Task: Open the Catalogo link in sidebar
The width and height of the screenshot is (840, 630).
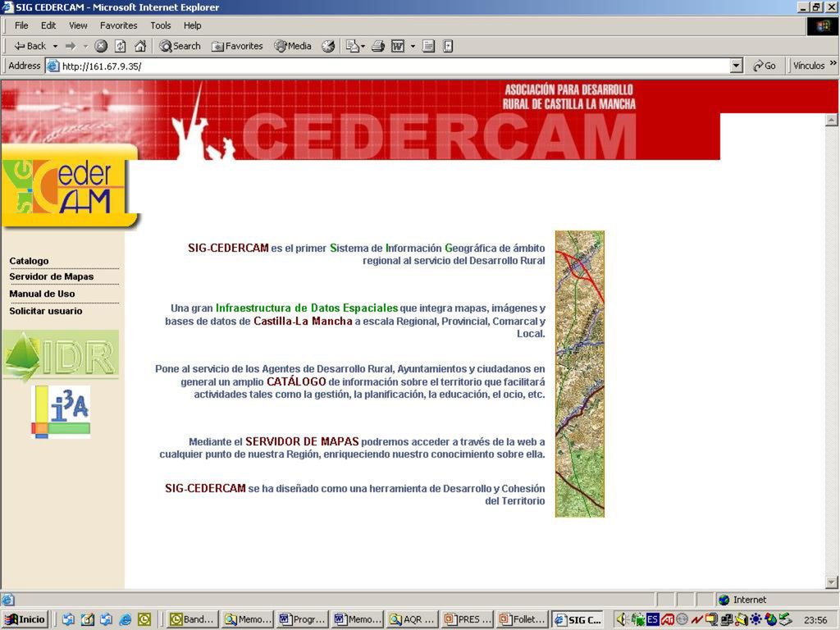Action: point(29,261)
